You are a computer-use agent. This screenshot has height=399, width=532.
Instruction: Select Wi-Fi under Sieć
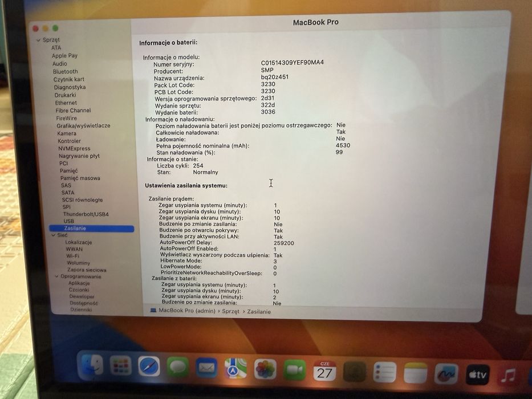click(72, 256)
